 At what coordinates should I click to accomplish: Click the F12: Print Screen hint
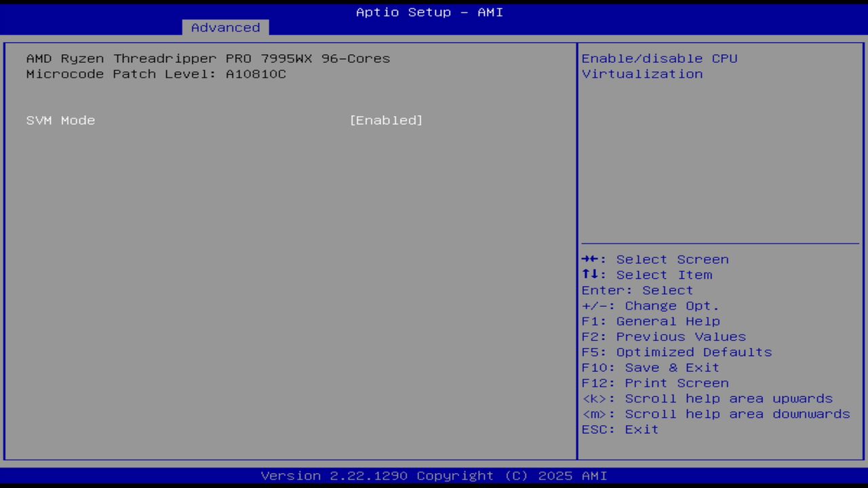point(655,384)
